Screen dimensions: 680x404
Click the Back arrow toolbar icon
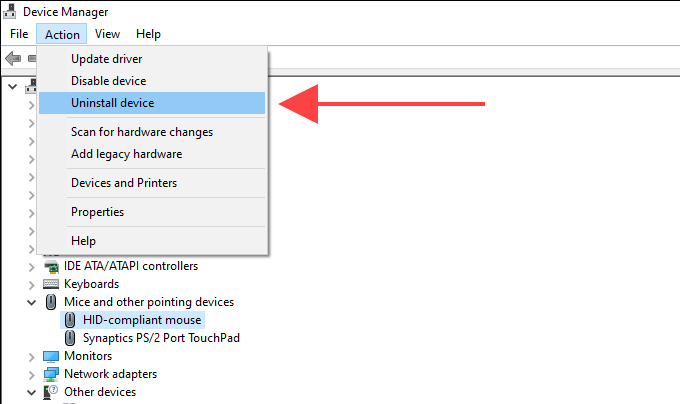pos(14,58)
